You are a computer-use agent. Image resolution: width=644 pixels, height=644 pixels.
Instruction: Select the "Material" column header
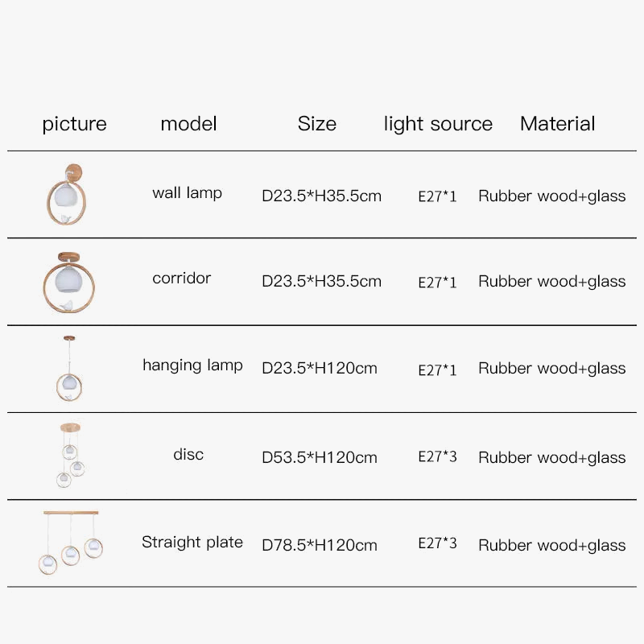point(557,124)
